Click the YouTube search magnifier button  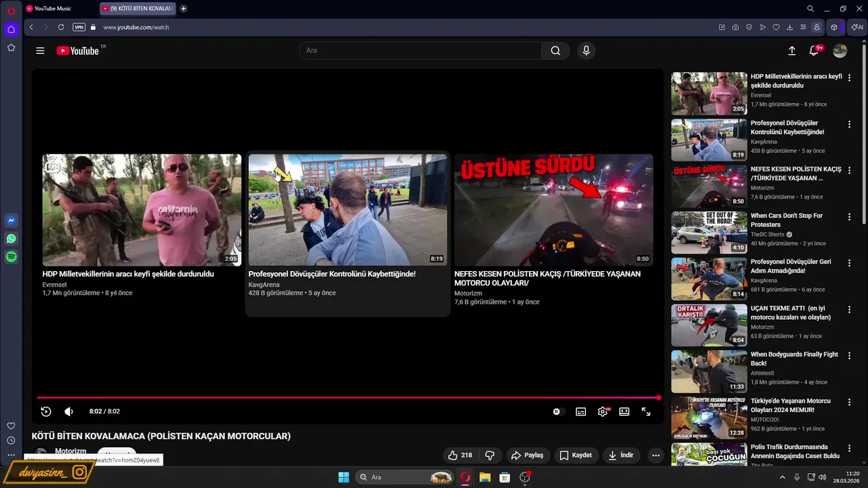tap(555, 51)
